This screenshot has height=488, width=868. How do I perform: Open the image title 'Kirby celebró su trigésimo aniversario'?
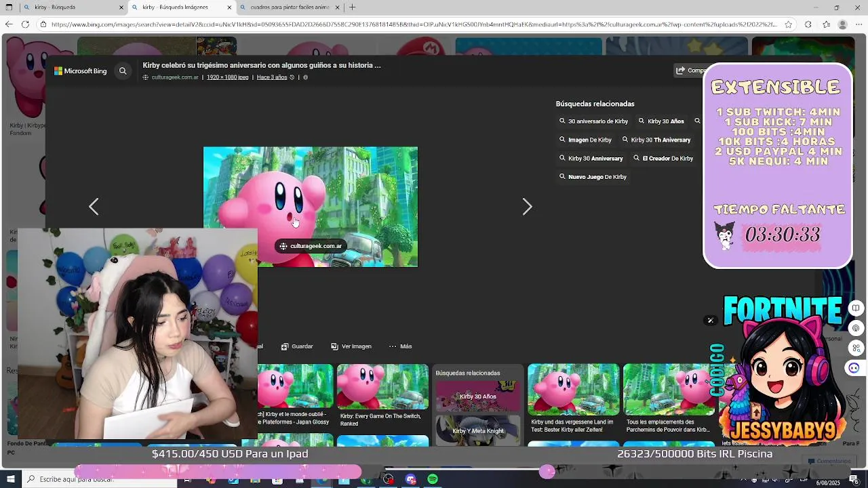coord(262,65)
